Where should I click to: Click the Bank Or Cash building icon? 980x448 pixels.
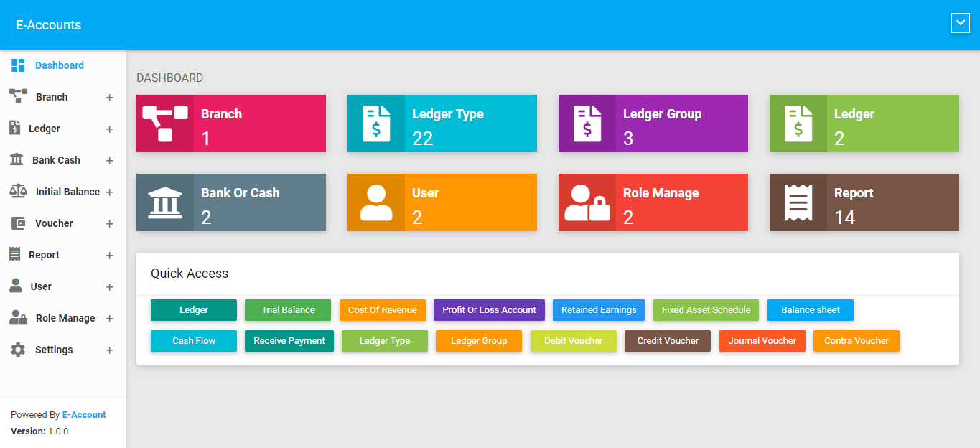tap(165, 202)
